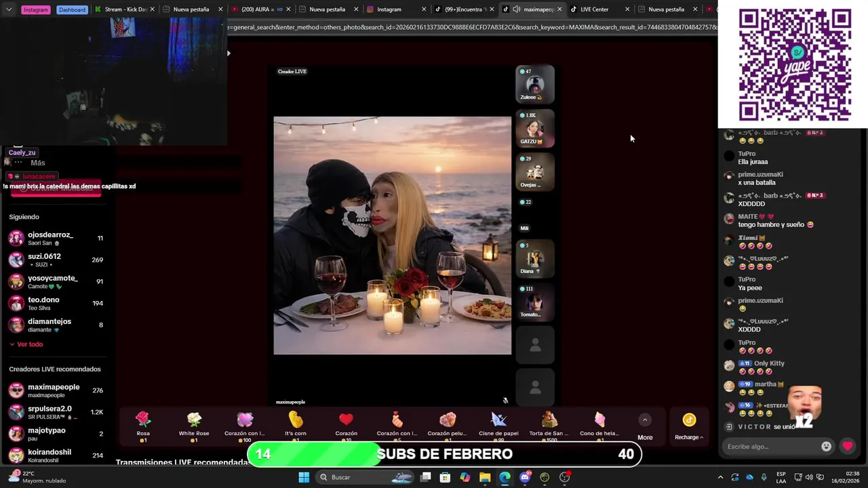Send the Torta de San... gift
Image resolution: width=868 pixels, height=488 pixels.
click(x=549, y=426)
